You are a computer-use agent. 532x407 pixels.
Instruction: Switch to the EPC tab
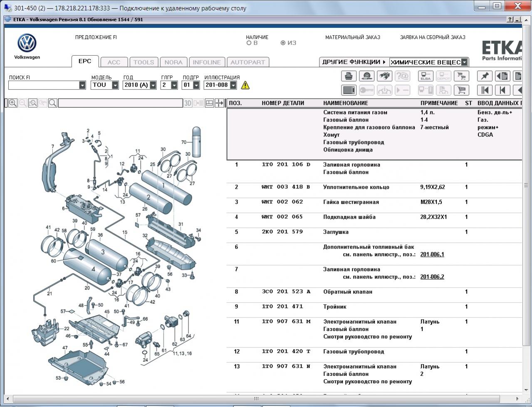point(85,61)
